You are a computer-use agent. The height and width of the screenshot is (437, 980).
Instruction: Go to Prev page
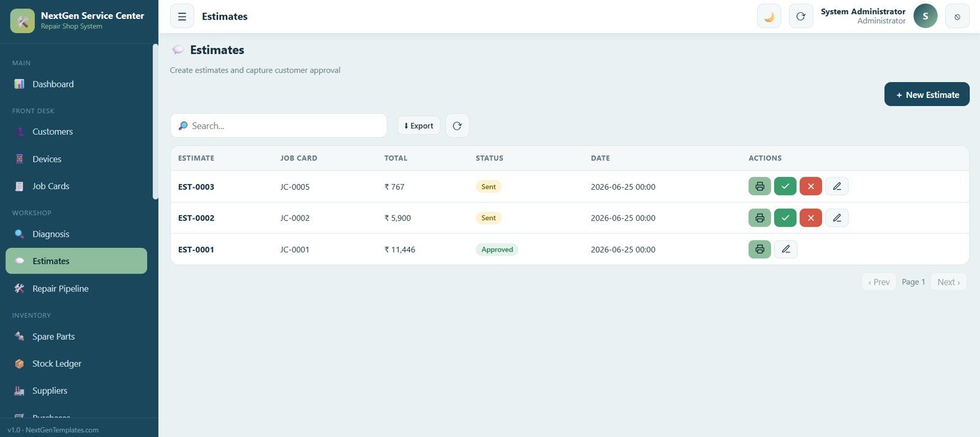click(x=879, y=282)
